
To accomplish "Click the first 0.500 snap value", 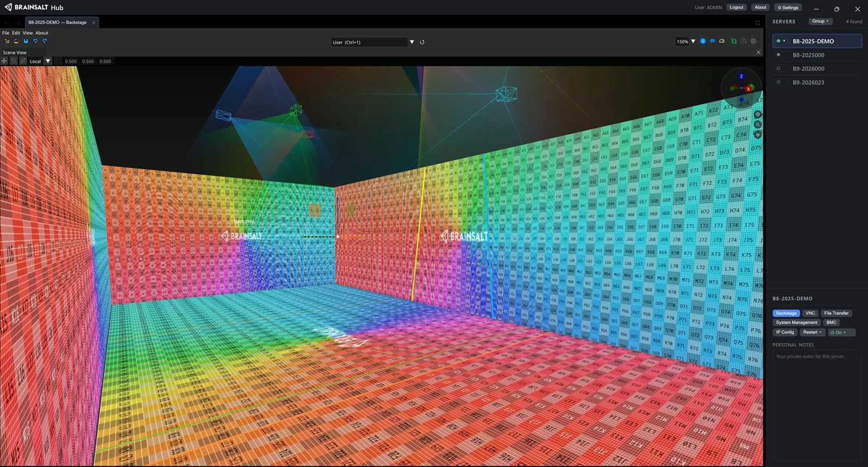I will [71, 61].
